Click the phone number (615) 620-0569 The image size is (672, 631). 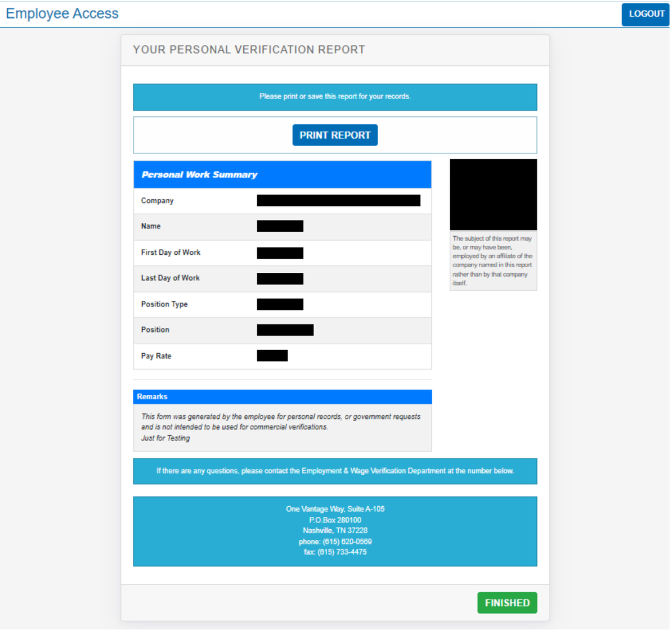point(347,542)
